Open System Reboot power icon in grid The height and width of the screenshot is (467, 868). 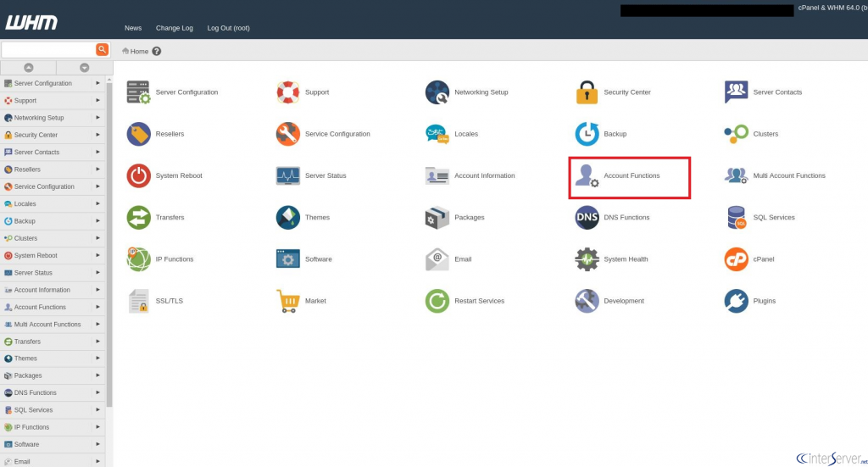point(138,175)
